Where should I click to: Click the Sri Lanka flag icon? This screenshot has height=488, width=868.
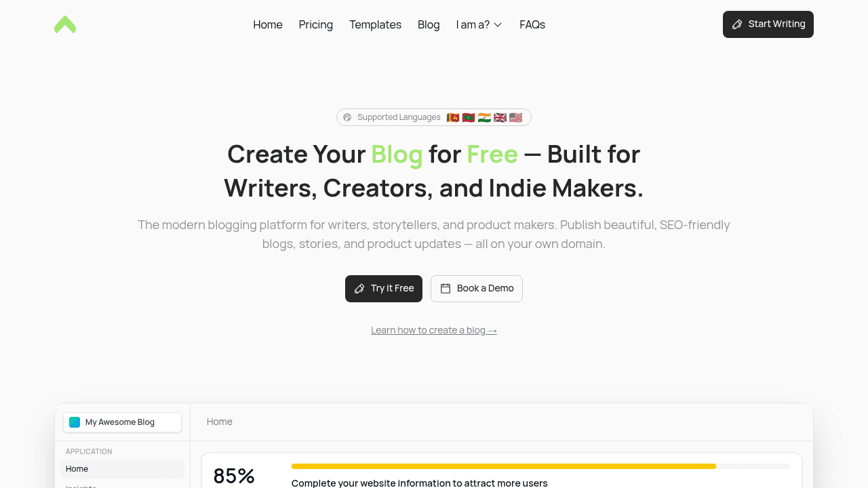tap(453, 117)
